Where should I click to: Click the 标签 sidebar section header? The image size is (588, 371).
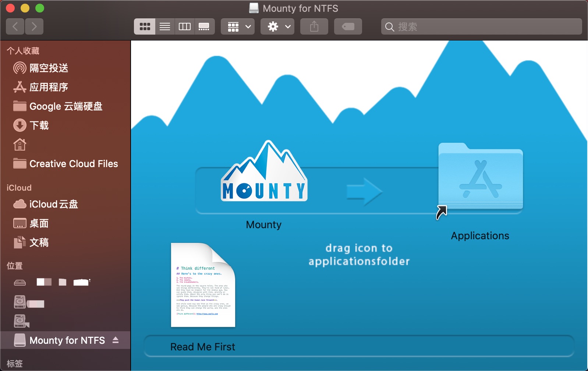pos(15,364)
